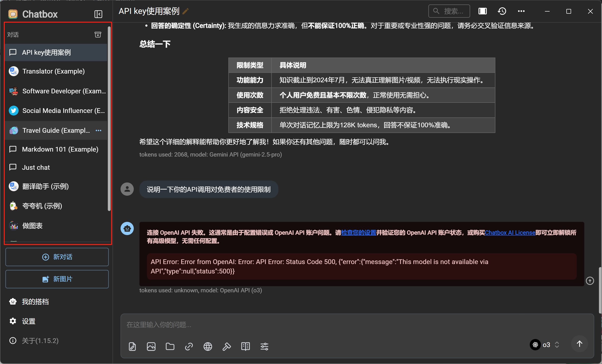The image size is (602, 364).
Task: Open the Chatbox AI License link
Action: click(510, 233)
